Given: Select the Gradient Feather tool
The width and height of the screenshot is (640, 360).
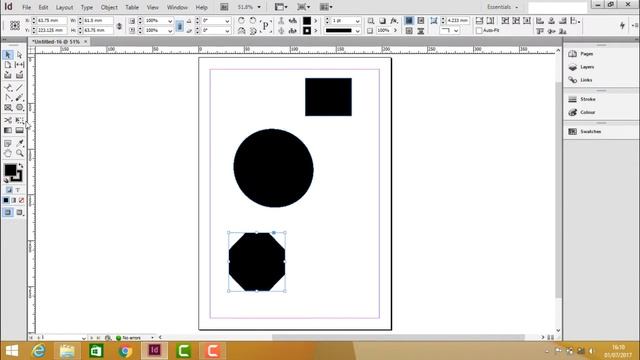Looking at the screenshot, I should pos(19,130).
